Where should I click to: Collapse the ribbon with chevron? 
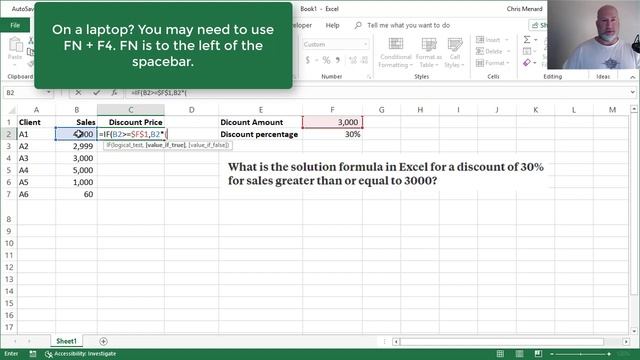pyautogui.click(x=632, y=77)
